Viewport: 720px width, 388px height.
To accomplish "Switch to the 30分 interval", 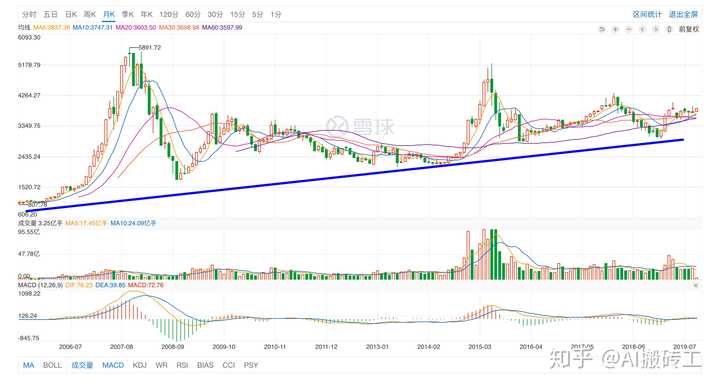I will click(x=215, y=14).
